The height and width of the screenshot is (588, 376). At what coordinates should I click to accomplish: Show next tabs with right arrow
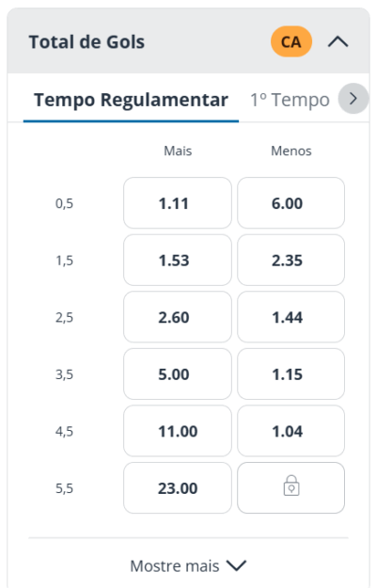[x=352, y=99]
